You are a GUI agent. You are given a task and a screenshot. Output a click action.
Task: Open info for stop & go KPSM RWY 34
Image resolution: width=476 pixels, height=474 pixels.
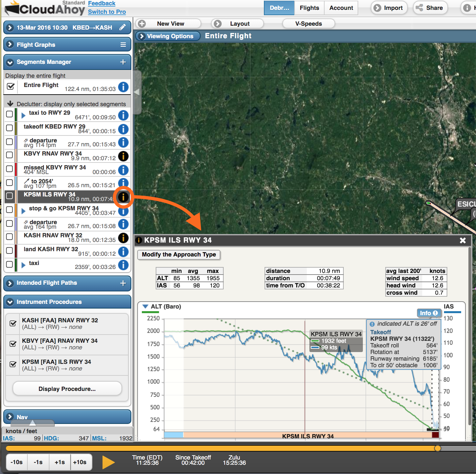click(123, 211)
